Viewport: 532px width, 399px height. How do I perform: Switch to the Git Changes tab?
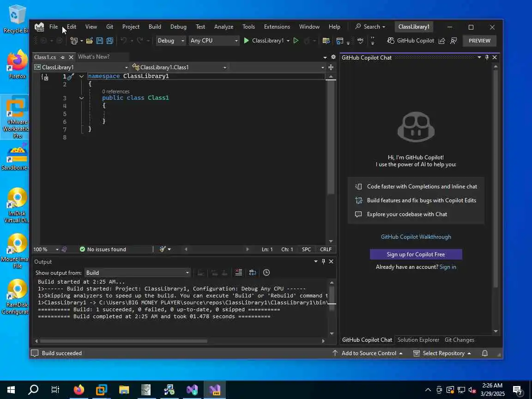459,340
